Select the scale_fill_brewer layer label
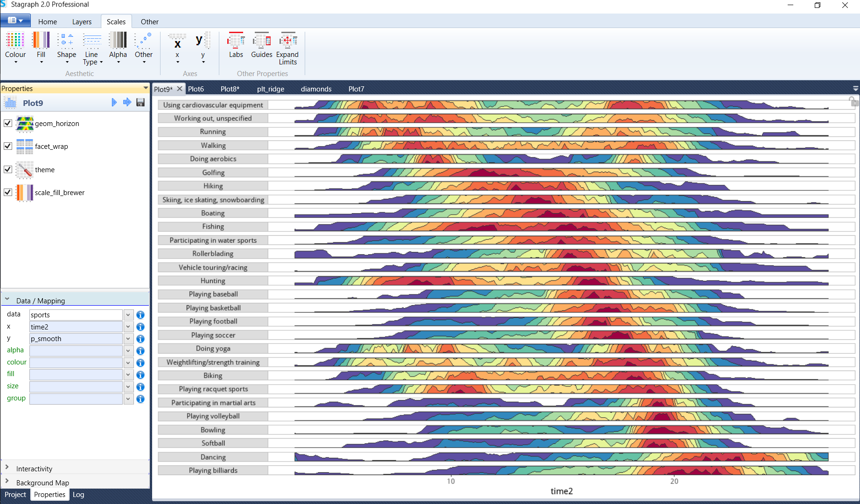The image size is (860, 504). [x=60, y=193]
